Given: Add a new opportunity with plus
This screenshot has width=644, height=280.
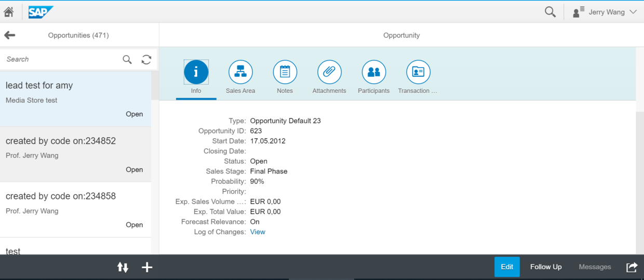Looking at the screenshot, I should pyautogui.click(x=147, y=267).
